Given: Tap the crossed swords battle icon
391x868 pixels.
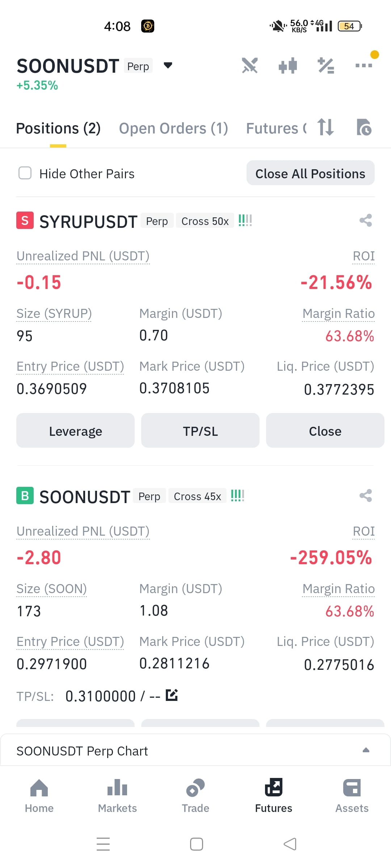Looking at the screenshot, I should pos(250,65).
